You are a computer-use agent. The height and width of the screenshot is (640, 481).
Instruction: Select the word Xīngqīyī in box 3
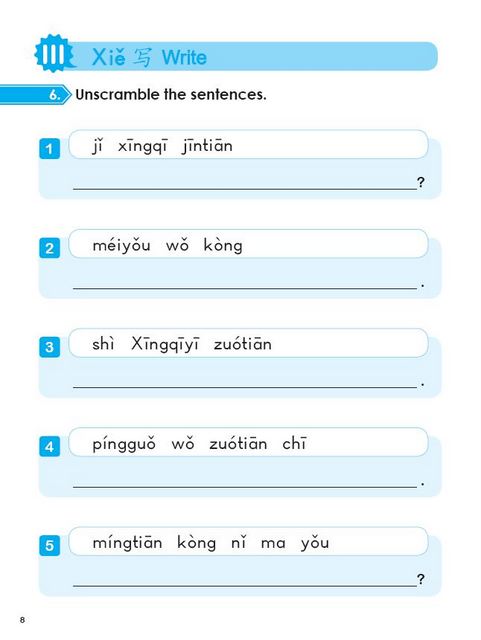tap(165, 345)
